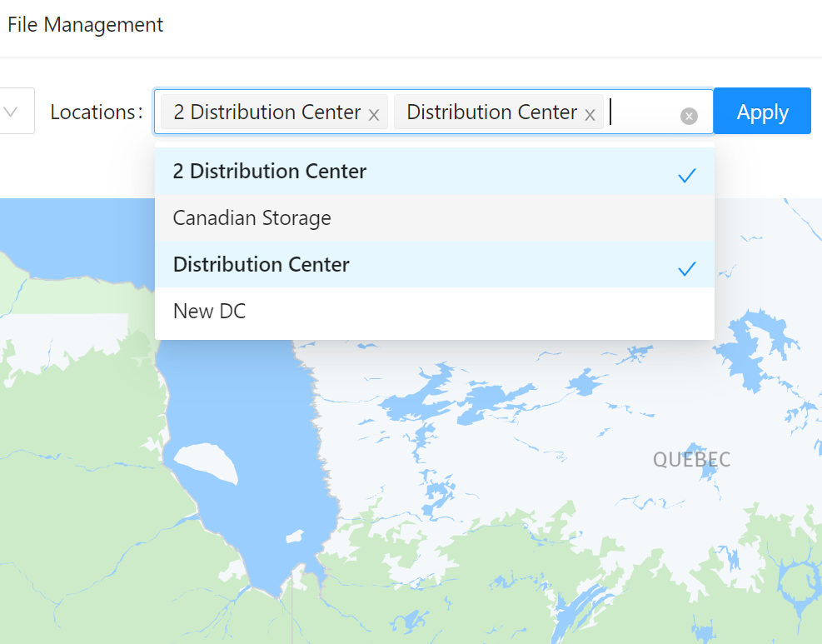
Task: Select the 'Canadian Storage' option
Action: point(252,218)
